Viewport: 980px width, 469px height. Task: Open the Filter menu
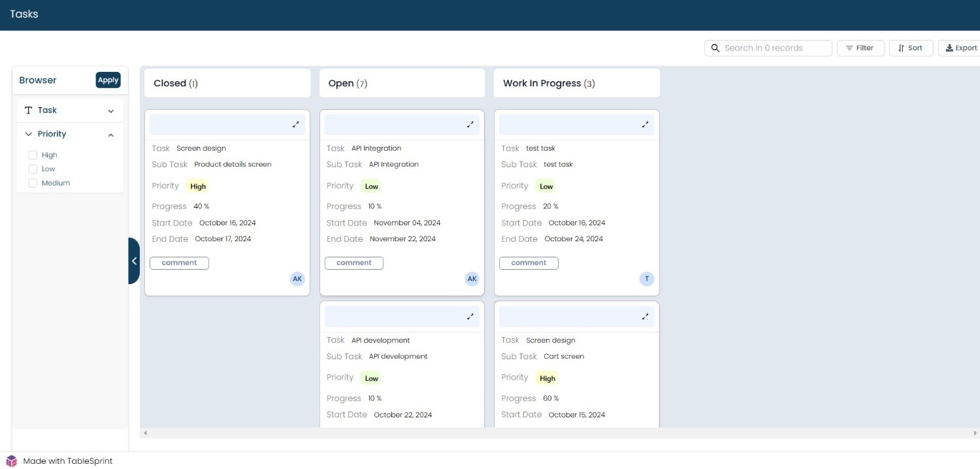(x=860, y=48)
